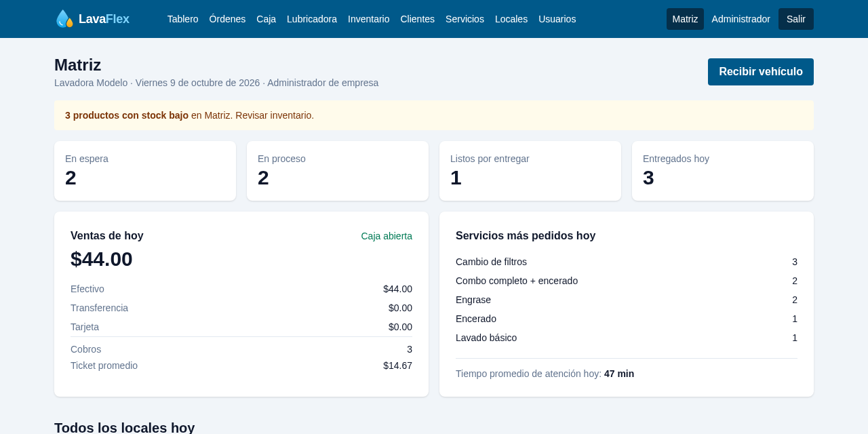
Task: Click the Recibir vehículo button
Action: pos(761,72)
